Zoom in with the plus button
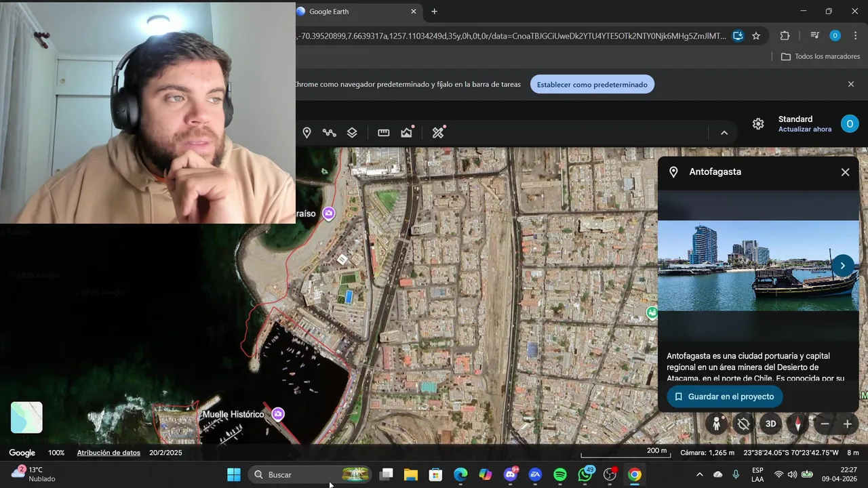868x488 pixels. pyautogui.click(x=848, y=424)
